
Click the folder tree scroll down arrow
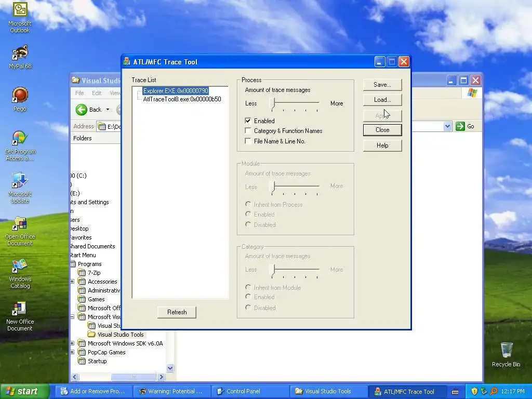tap(170, 368)
